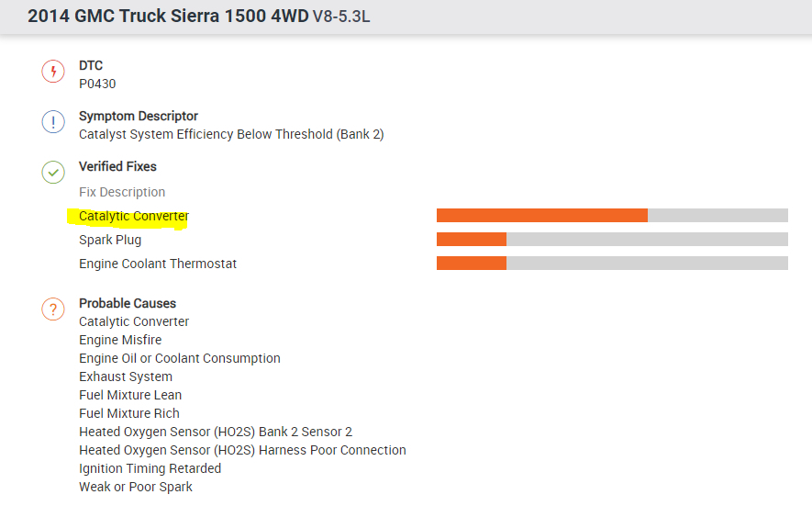
Task: Click the Engine Coolant Thermostat frequency bar
Action: tap(612, 264)
